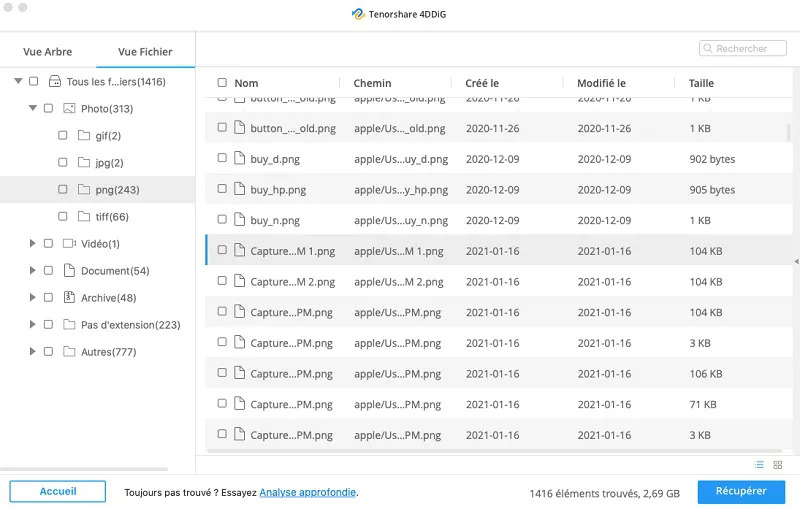Click the Photo category image icon

point(69,108)
